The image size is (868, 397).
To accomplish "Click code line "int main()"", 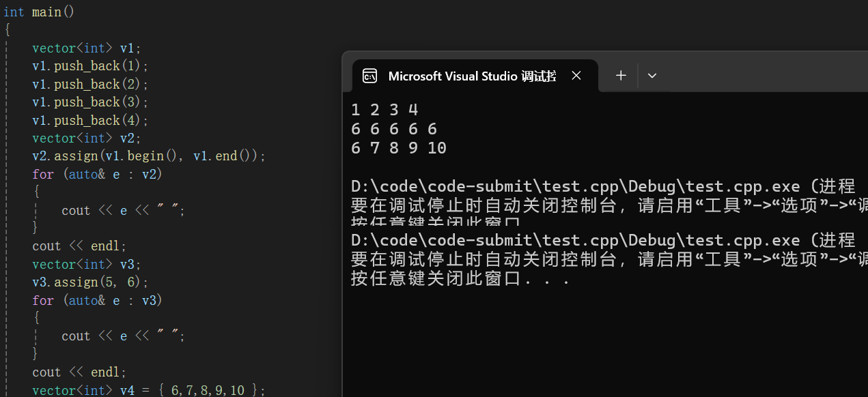I will [39, 12].
